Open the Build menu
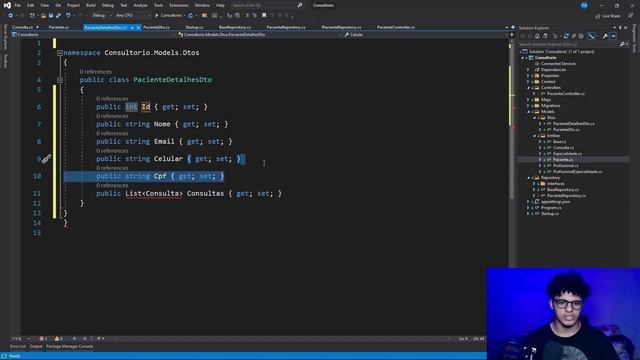640x360 pixels. click(91, 5)
